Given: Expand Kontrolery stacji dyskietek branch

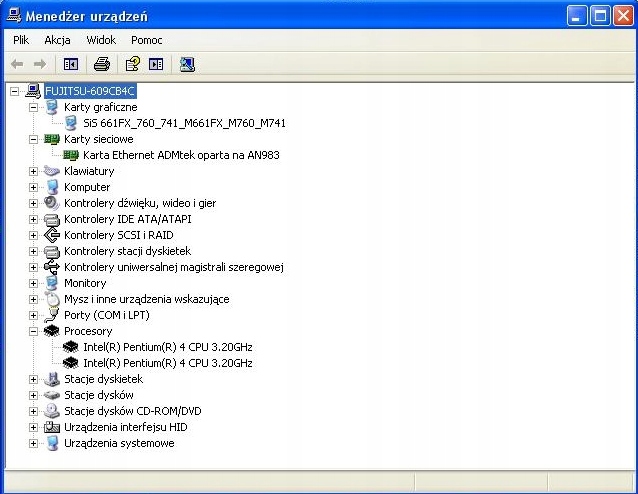Looking at the screenshot, I should (33, 251).
